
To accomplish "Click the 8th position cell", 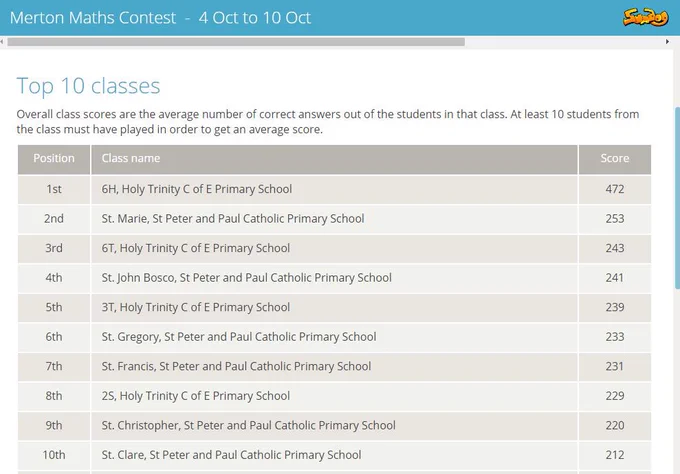I will (x=54, y=396).
